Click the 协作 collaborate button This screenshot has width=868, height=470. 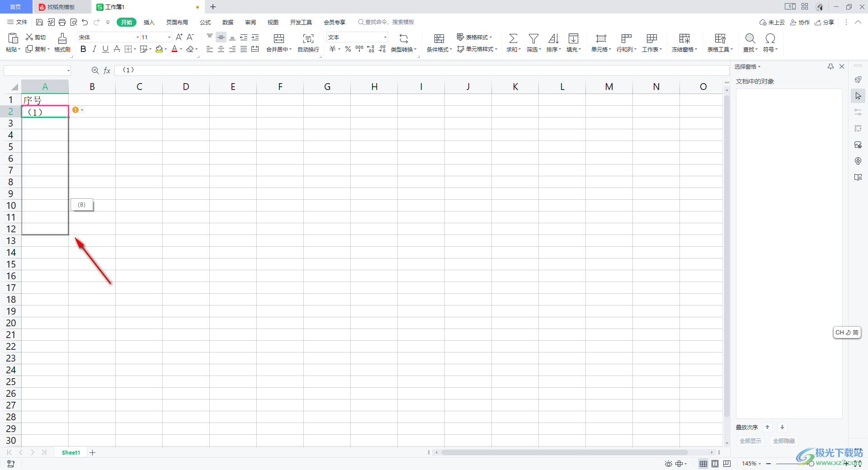(x=800, y=22)
